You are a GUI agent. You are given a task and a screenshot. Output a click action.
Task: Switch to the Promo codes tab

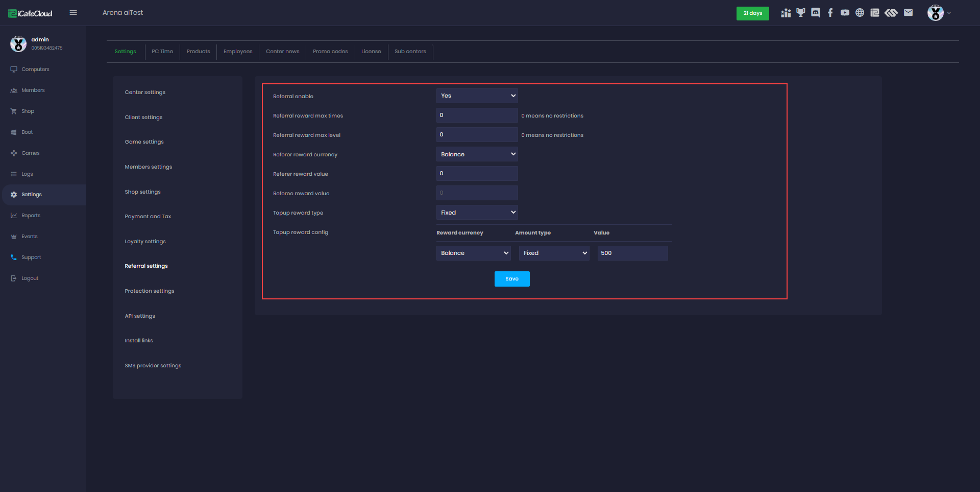330,52
